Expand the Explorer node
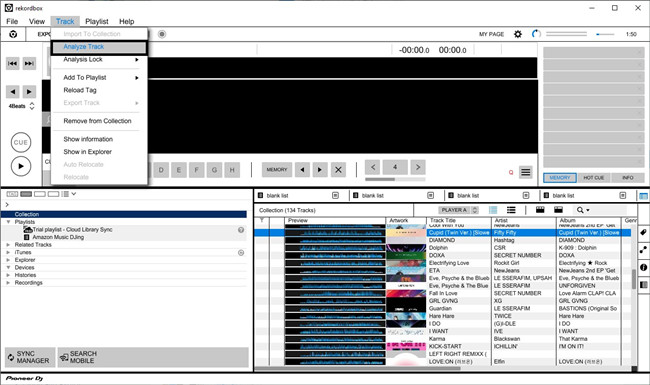Screen dimensions: 650x385 (x=8, y=260)
